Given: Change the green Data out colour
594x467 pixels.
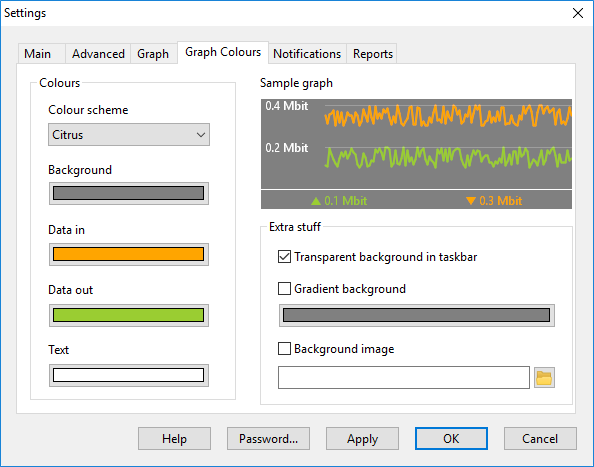Looking at the screenshot, I should coord(129,315).
